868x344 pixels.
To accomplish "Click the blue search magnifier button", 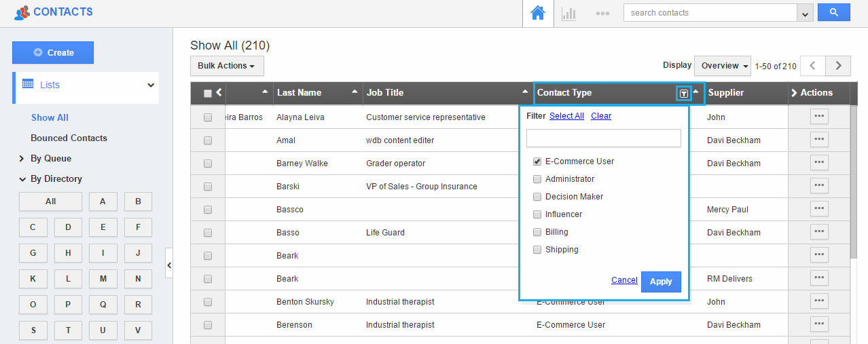I will [833, 12].
